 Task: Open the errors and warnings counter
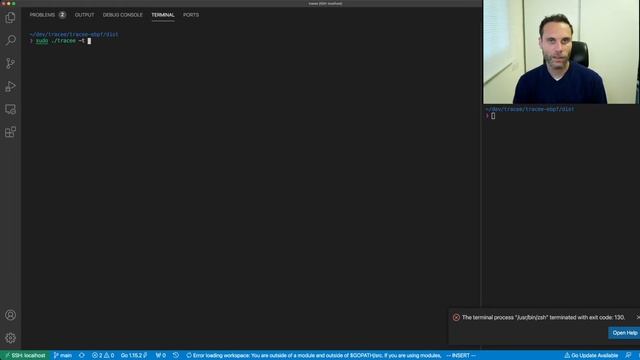tap(103, 356)
